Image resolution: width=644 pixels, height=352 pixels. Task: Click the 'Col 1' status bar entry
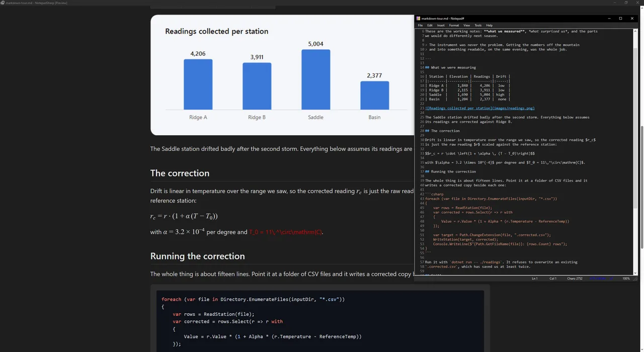point(553,279)
